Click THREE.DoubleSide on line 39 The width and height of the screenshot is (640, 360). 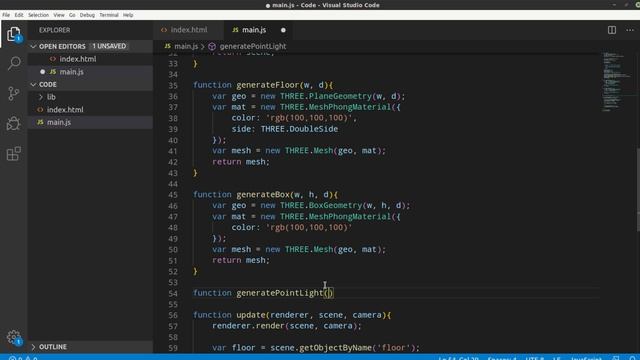[x=299, y=129]
